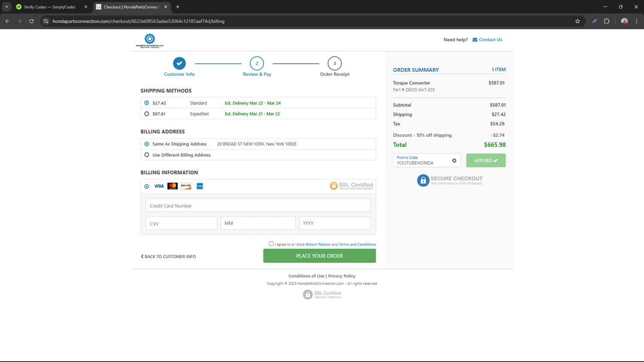The image size is (644, 362).
Task: Go back to Customer Info
Action: tap(168, 256)
